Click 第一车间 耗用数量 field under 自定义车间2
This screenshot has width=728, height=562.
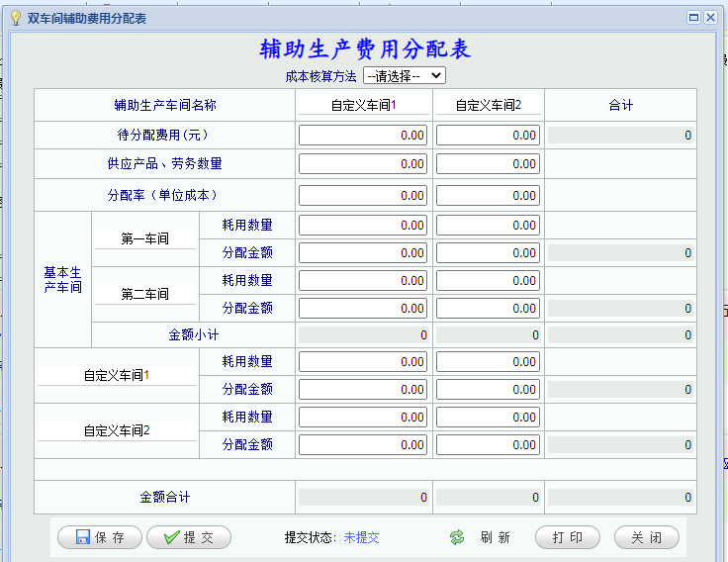(x=488, y=226)
